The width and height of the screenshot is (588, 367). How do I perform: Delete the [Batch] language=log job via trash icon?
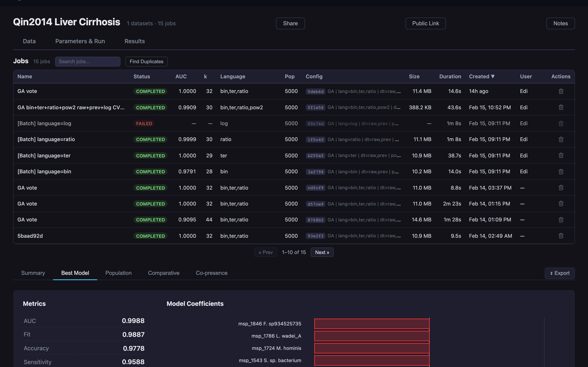[x=561, y=124]
